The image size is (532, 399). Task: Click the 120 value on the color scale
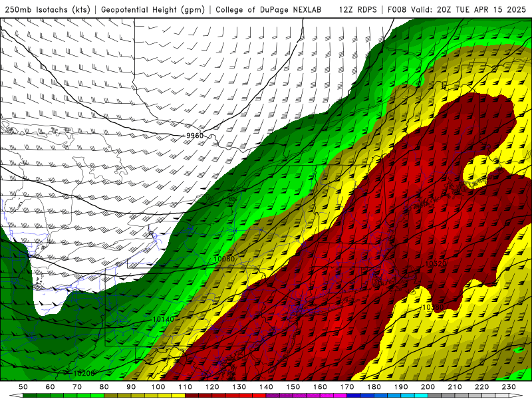pyautogui.click(x=212, y=387)
